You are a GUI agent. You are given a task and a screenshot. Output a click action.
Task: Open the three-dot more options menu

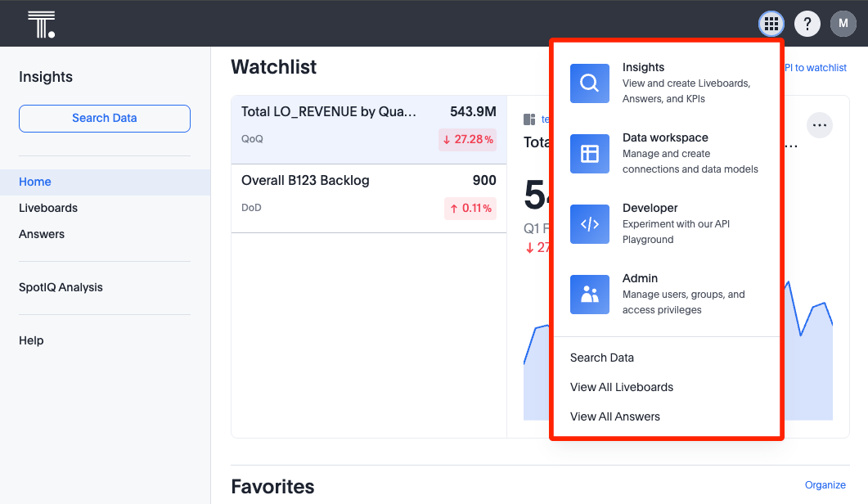click(820, 125)
